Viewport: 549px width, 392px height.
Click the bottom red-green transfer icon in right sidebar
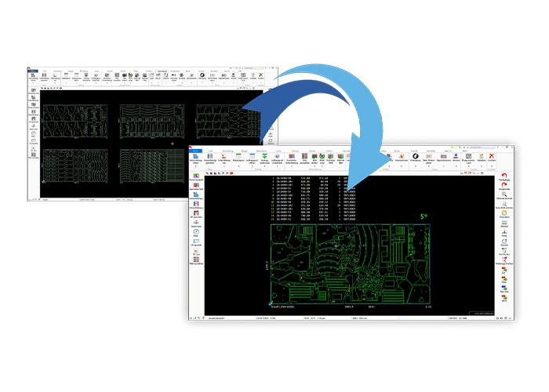(x=504, y=297)
